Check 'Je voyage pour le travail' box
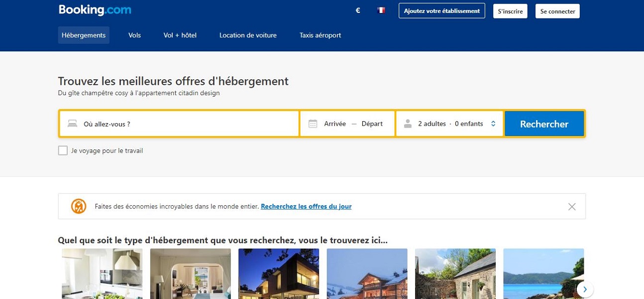 [x=63, y=150]
